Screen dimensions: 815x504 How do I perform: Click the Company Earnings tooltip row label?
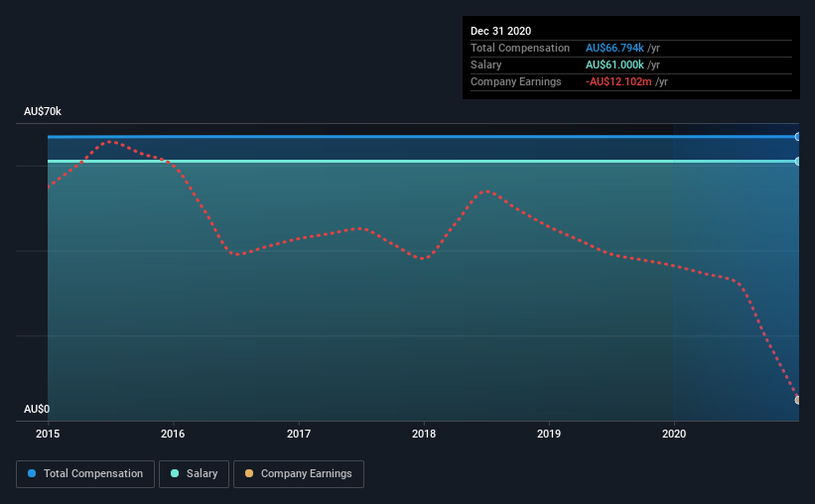[x=515, y=82]
